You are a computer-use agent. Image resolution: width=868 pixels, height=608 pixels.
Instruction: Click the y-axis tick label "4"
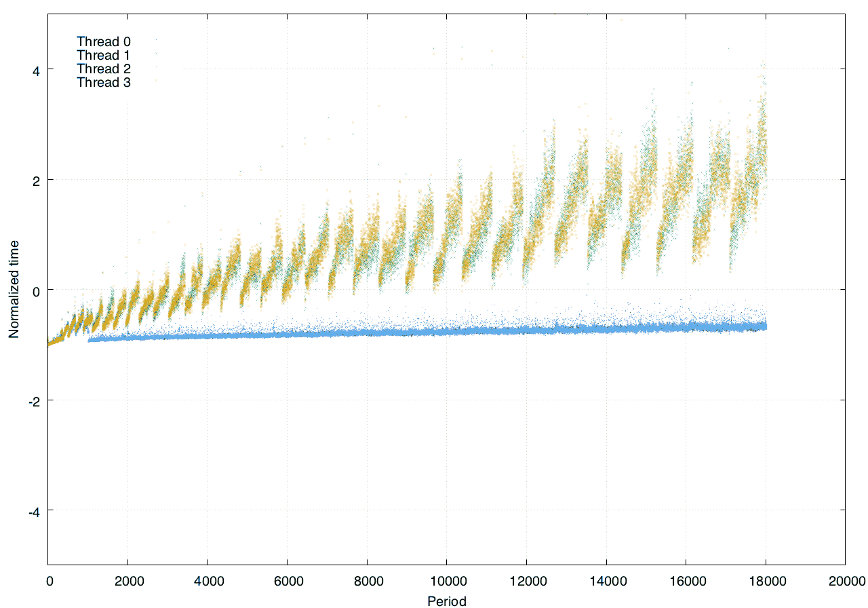pyautogui.click(x=36, y=70)
